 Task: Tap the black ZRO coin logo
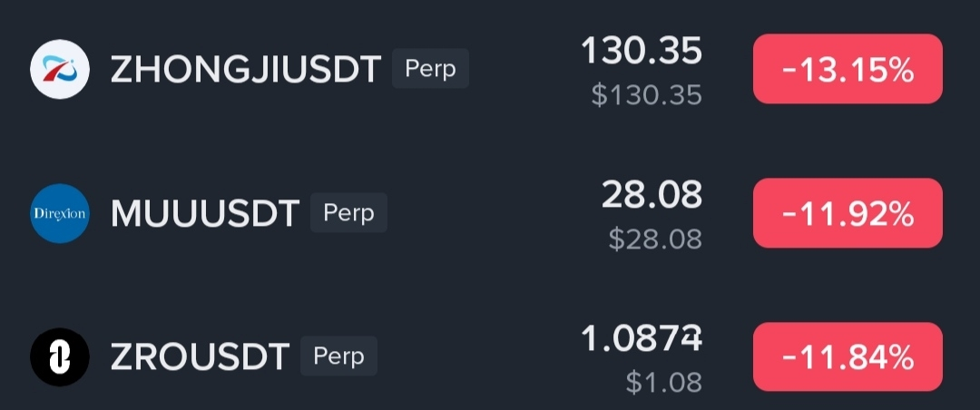pos(60,356)
